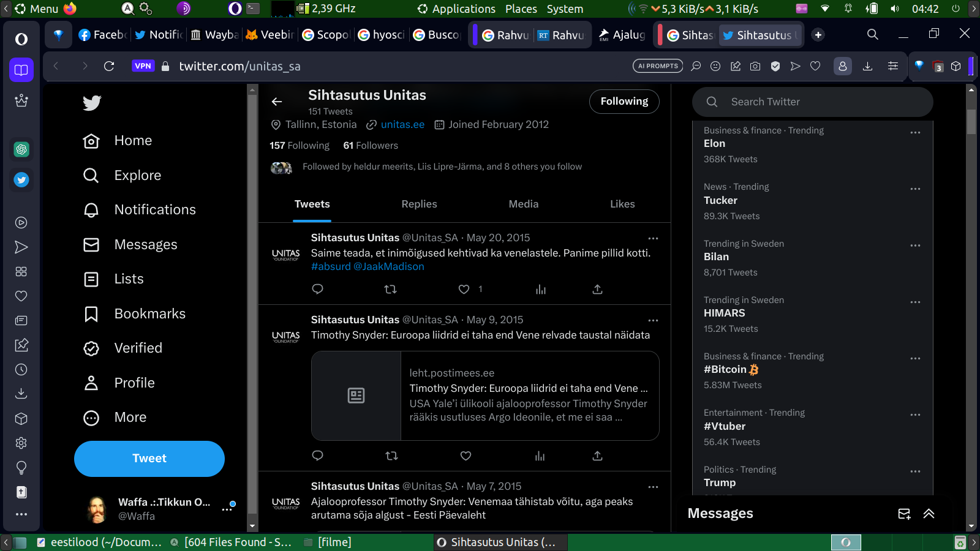Open the Verified menu item
Screen dimensions: 980x551
pyautogui.click(x=123, y=348)
